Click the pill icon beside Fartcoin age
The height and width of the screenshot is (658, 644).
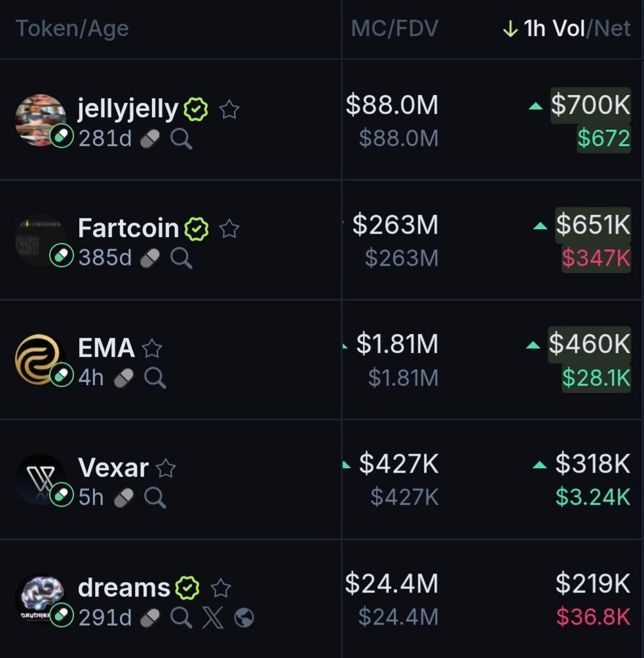click(x=150, y=258)
